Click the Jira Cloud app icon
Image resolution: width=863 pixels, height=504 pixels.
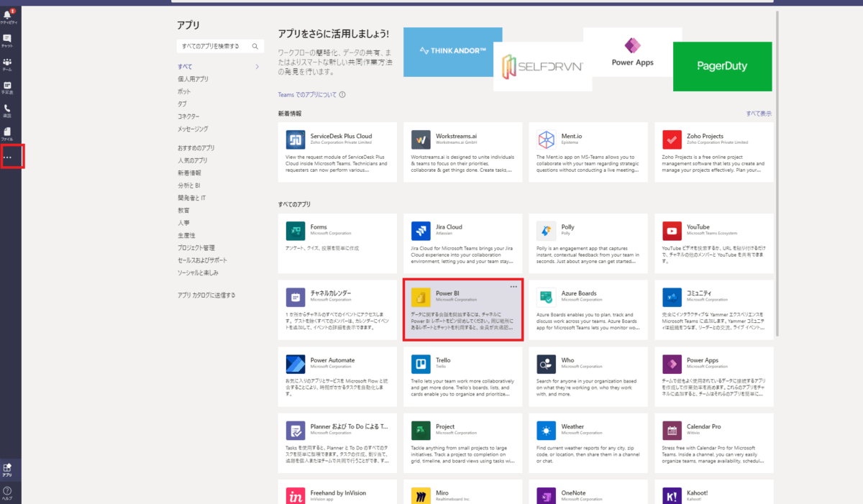point(421,231)
